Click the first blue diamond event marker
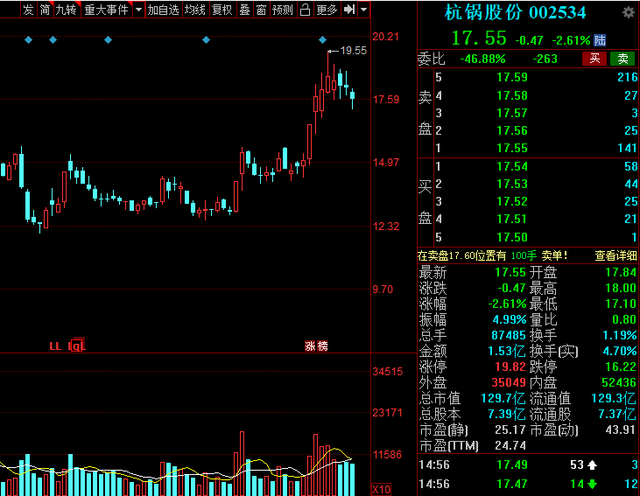 [28, 40]
